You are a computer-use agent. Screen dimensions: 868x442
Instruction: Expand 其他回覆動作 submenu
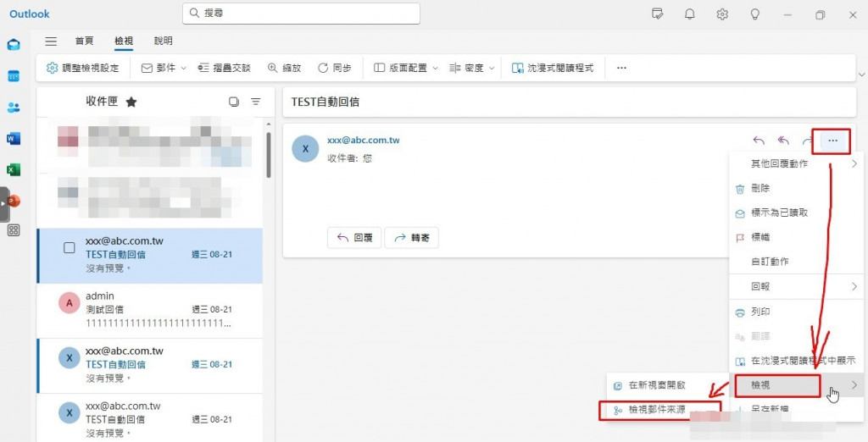[x=796, y=163]
